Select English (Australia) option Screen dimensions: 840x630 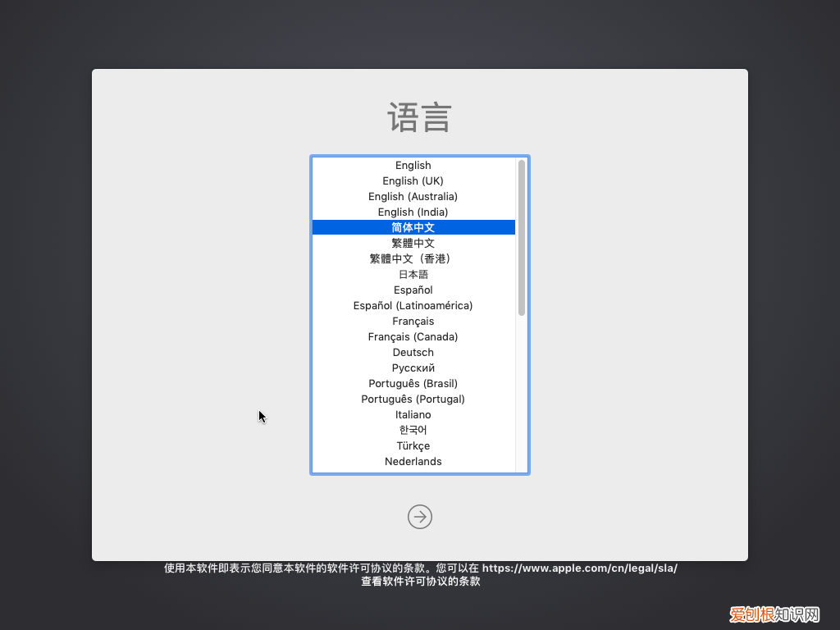pyautogui.click(x=413, y=197)
